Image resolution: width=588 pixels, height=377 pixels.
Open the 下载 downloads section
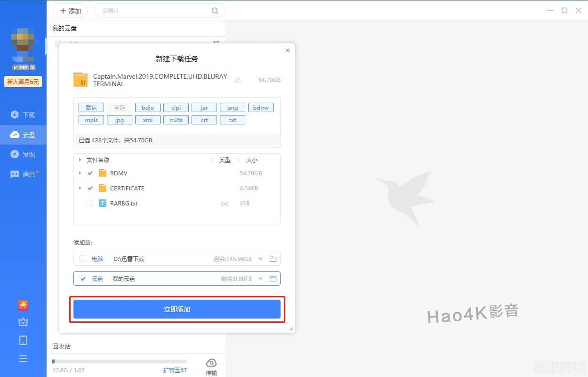coord(23,115)
